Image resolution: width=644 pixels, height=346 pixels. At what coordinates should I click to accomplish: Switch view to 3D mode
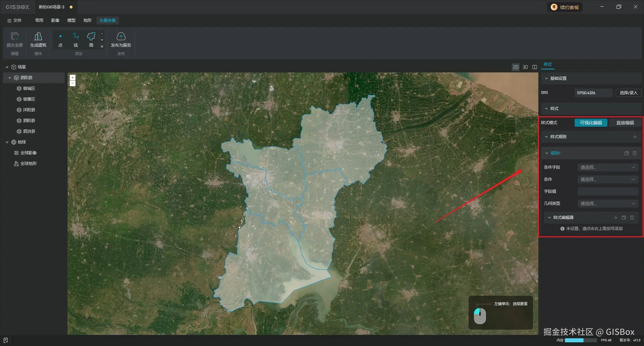(x=525, y=67)
